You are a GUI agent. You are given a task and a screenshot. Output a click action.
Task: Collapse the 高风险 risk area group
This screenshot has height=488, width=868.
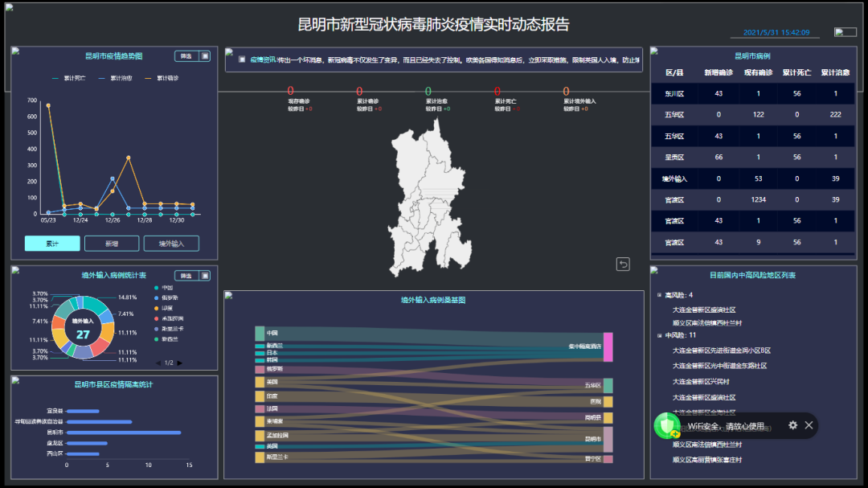(661, 293)
